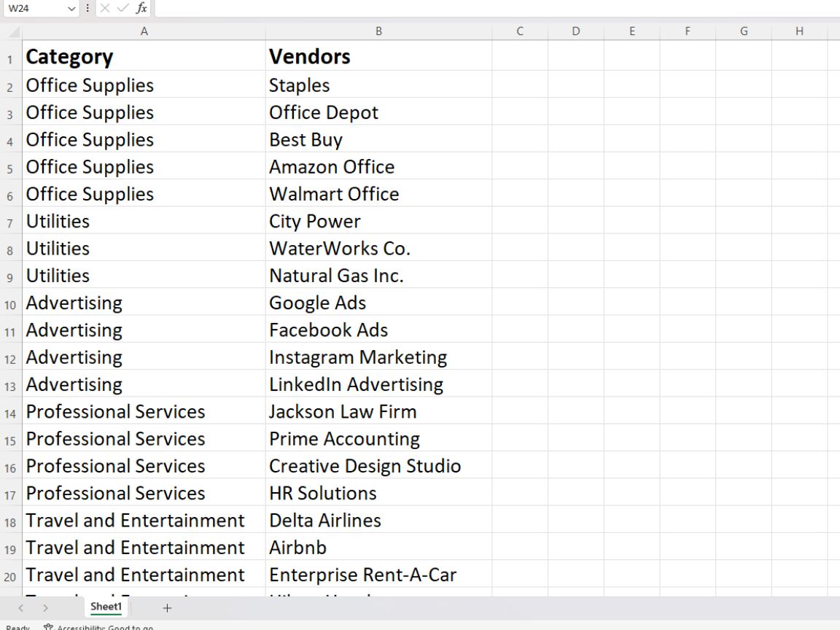Click the Cancel X icon in formula bar
This screenshot has height=630, width=840.
coord(105,8)
